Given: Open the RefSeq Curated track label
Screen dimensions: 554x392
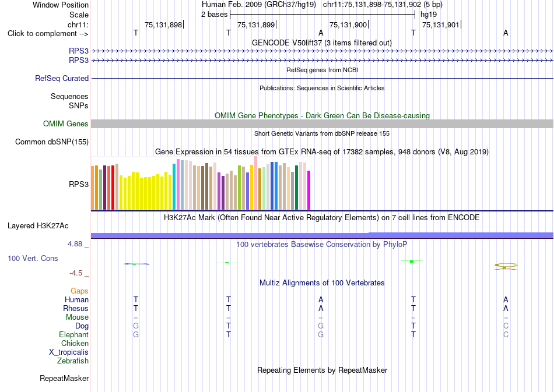Looking at the screenshot, I should (x=62, y=78).
